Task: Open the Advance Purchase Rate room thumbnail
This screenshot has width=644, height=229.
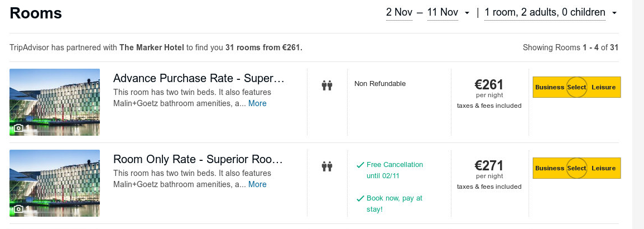Action: click(x=55, y=102)
